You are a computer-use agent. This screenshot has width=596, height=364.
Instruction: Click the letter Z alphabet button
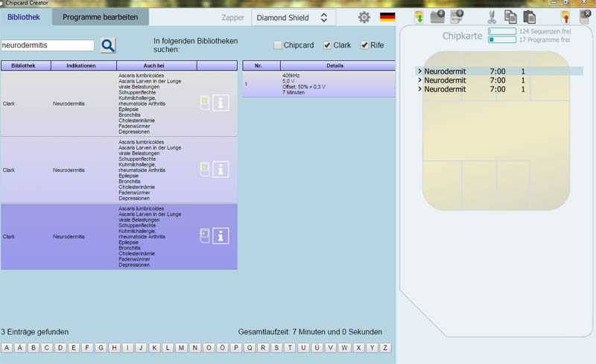coord(385,348)
